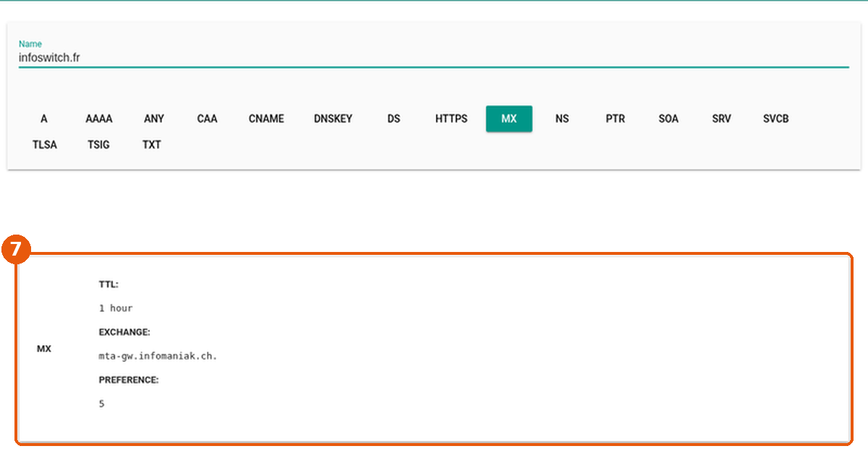Choose the TLSA record type
Image resolution: width=868 pixels, height=467 pixels.
(44, 145)
